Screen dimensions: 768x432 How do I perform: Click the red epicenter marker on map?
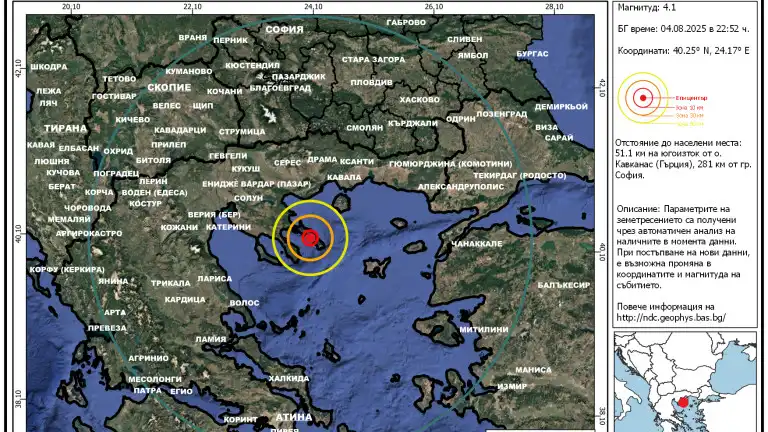coord(310,238)
